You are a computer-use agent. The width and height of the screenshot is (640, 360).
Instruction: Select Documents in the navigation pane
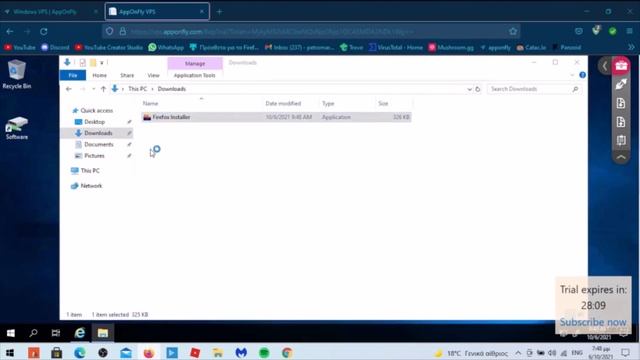point(98,144)
